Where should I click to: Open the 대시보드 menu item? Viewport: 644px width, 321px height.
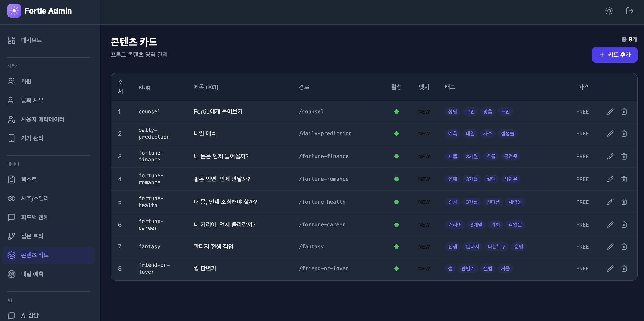pyautogui.click(x=31, y=40)
